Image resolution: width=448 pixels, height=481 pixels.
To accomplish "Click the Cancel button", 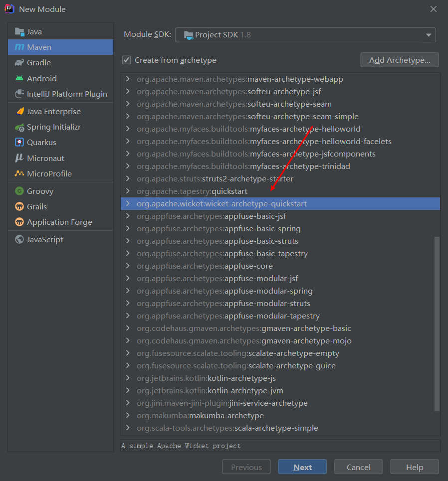I will (x=358, y=467).
